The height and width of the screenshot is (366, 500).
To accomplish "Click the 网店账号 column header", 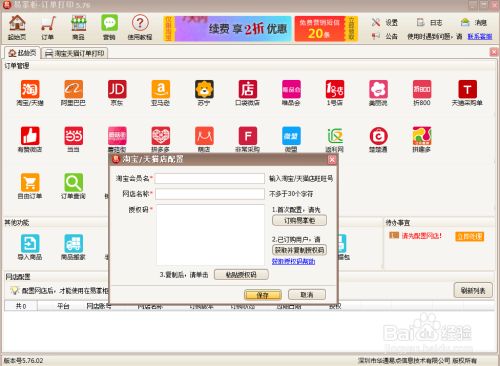I will click(x=99, y=306).
